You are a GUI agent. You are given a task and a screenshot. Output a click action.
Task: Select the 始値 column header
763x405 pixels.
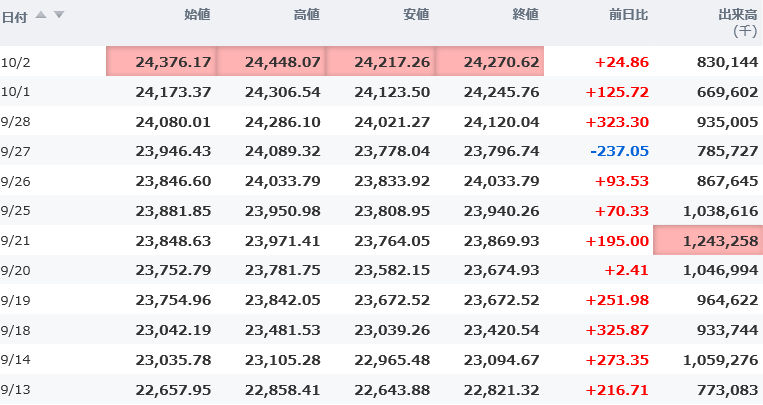pos(198,15)
